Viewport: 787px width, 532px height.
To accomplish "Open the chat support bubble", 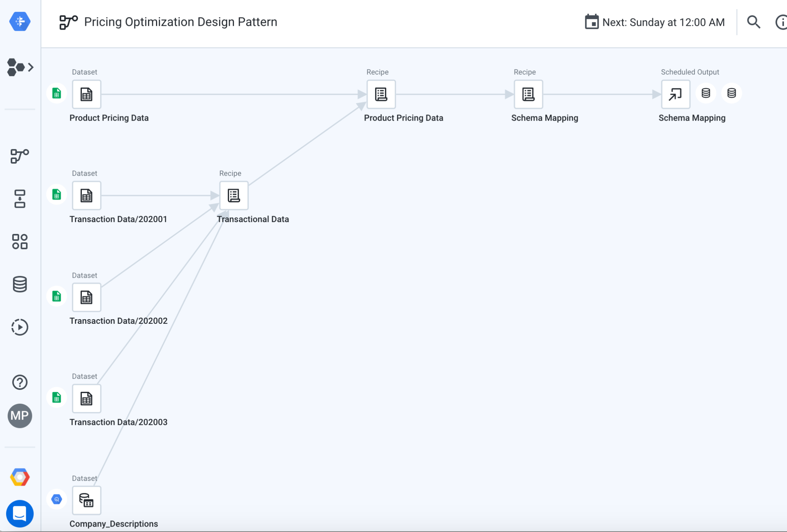I will pos(20,513).
